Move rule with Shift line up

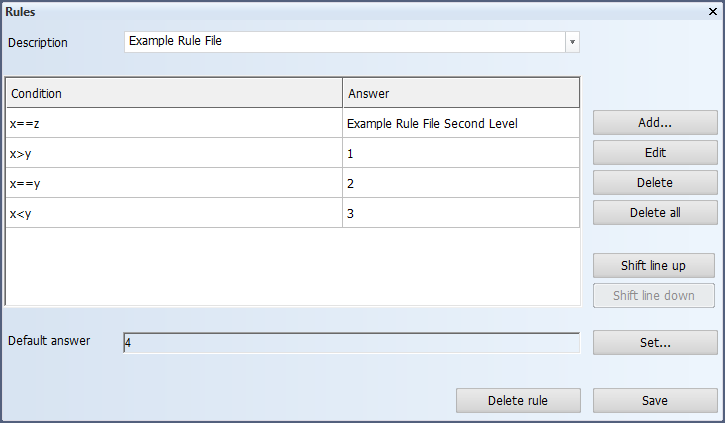click(655, 266)
